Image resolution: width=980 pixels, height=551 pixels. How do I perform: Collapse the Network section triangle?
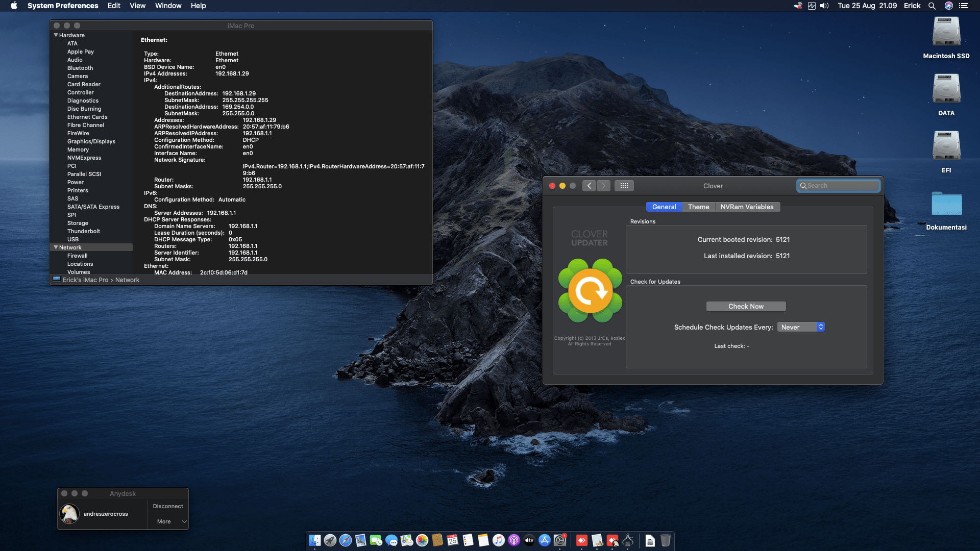[x=56, y=247]
